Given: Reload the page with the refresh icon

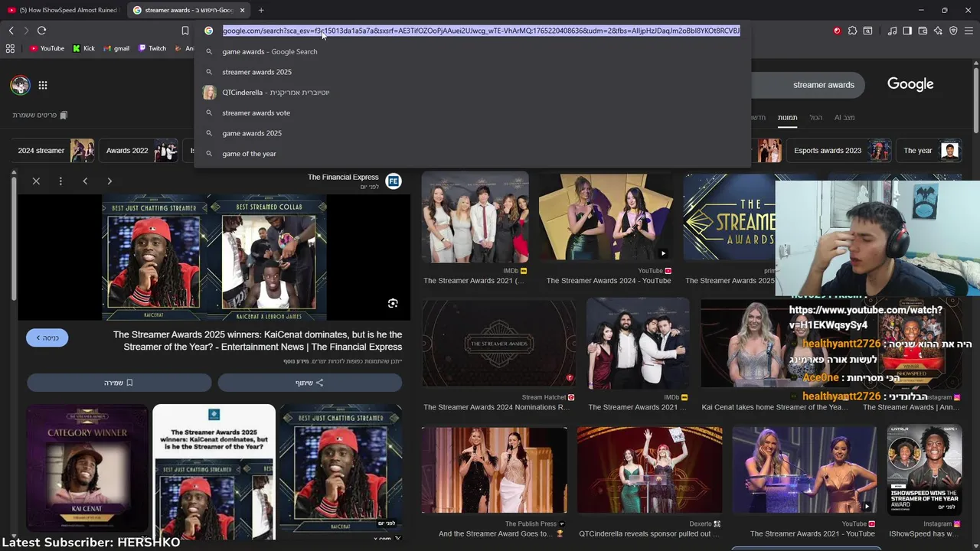Looking at the screenshot, I should click(x=41, y=31).
